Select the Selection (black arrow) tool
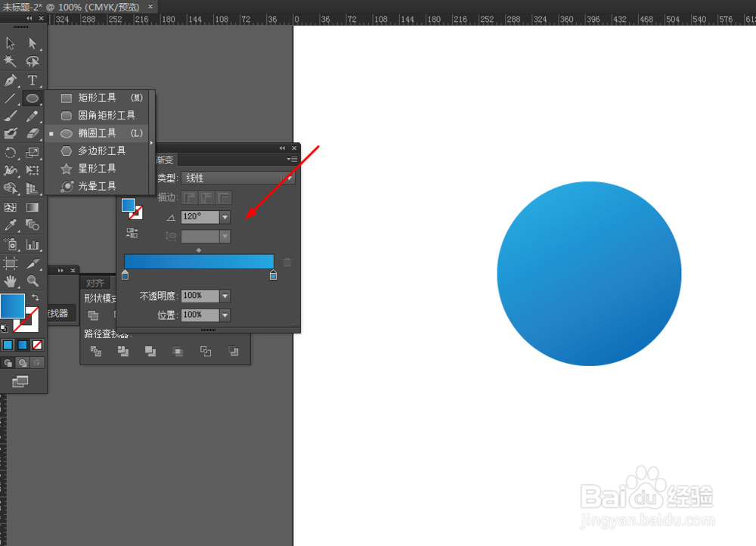Screen dimensions: 756x546 pyautogui.click(x=10, y=43)
